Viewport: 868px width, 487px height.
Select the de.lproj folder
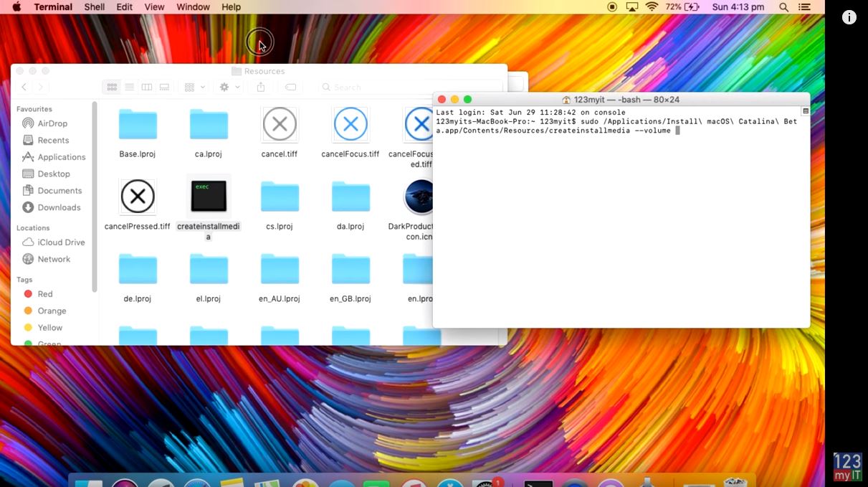[x=138, y=270]
